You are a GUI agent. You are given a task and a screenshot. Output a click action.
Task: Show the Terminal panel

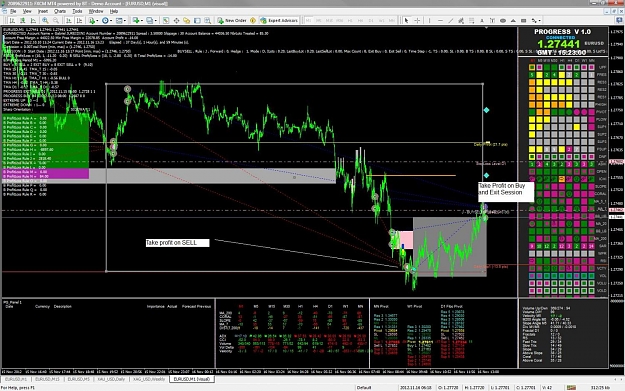tap(197, 20)
